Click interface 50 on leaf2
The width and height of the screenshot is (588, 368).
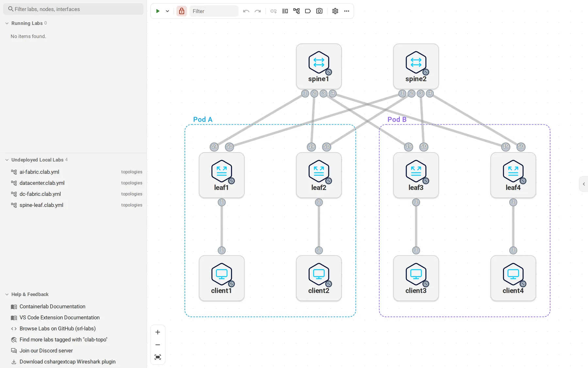(x=326, y=147)
